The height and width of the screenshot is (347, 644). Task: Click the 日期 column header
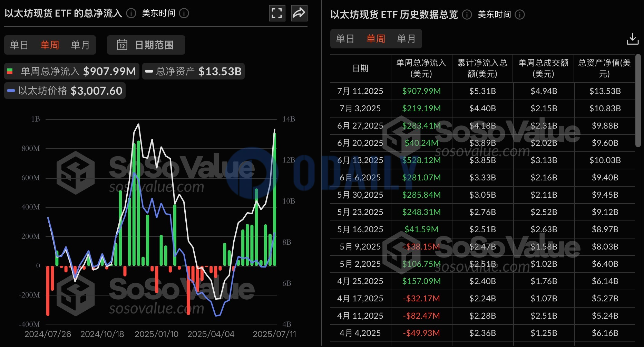[360, 68]
